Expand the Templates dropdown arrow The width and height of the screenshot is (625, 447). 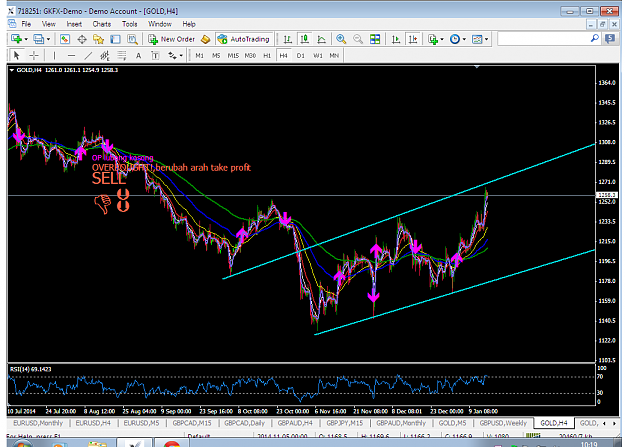(486, 39)
